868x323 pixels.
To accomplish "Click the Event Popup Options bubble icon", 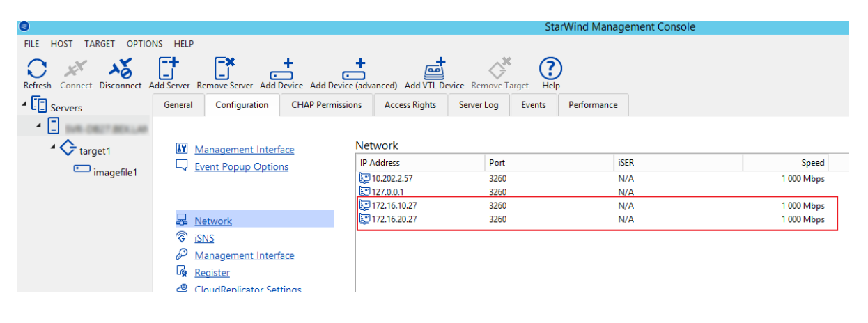I will point(183,166).
